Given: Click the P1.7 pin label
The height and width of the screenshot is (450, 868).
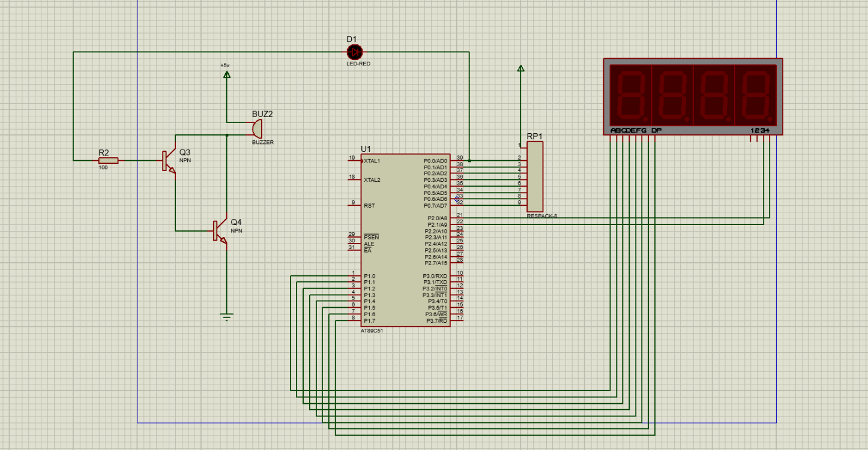Looking at the screenshot, I should point(369,321).
